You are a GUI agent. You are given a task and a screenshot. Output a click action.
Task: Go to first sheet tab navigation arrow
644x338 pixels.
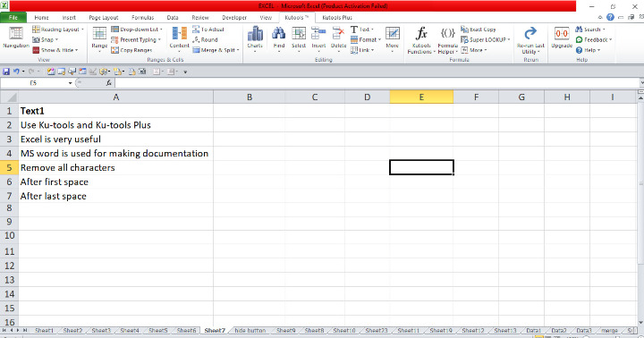pyautogui.click(x=4, y=330)
